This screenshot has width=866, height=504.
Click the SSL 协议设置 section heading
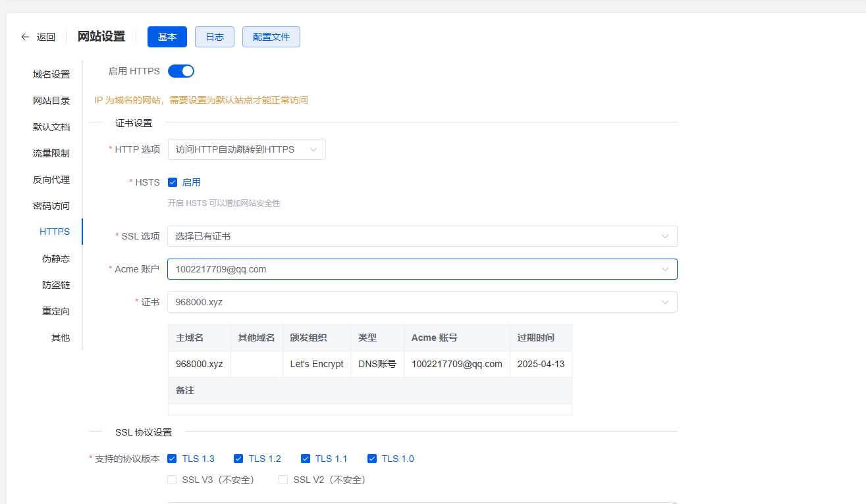pyautogui.click(x=144, y=432)
